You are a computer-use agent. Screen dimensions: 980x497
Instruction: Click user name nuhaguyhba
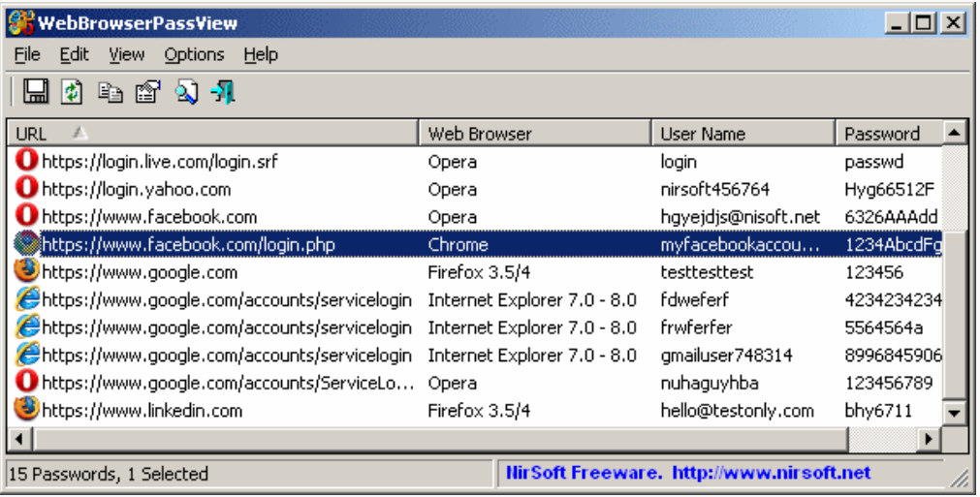pos(710,382)
